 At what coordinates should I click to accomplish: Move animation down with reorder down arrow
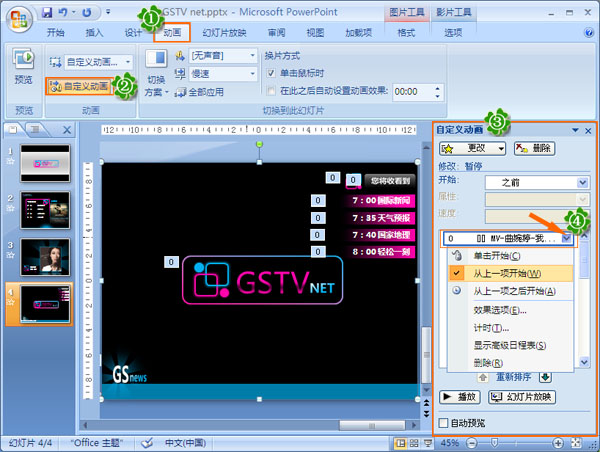[x=545, y=377]
